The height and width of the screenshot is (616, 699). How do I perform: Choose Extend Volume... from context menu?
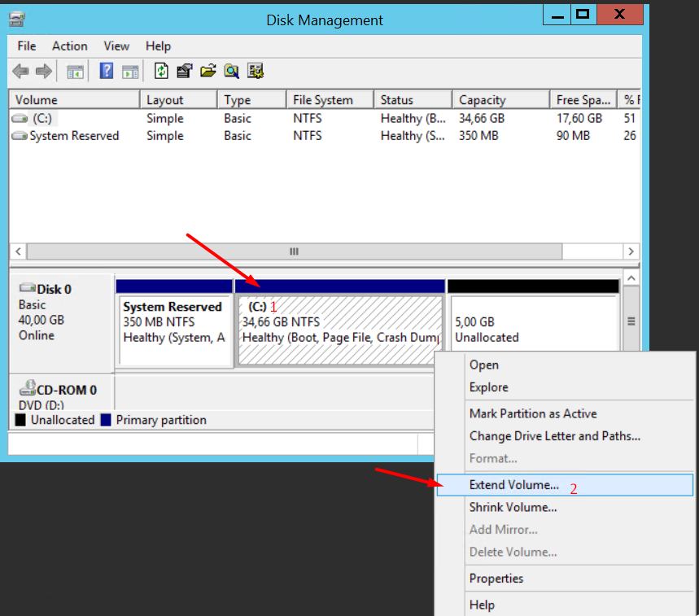click(x=565, y=485)
